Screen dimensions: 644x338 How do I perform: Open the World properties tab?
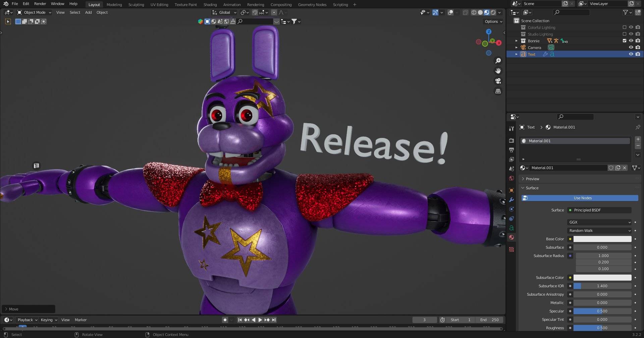(x=511, y=178)
